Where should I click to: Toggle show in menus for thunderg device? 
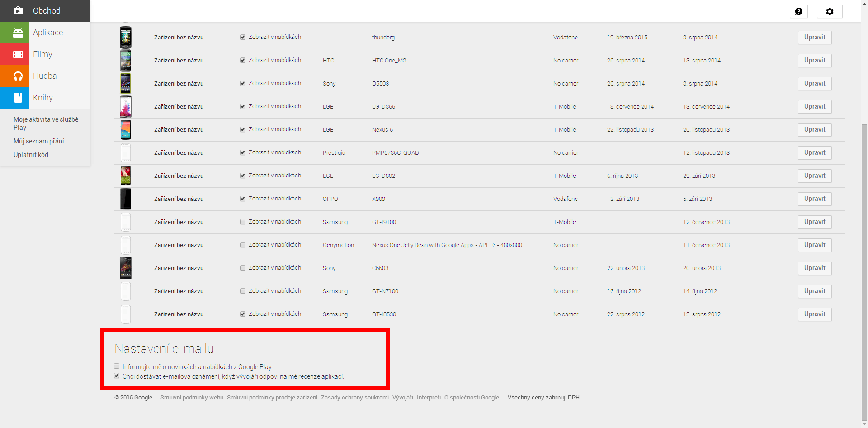click(x=243, y=37)
